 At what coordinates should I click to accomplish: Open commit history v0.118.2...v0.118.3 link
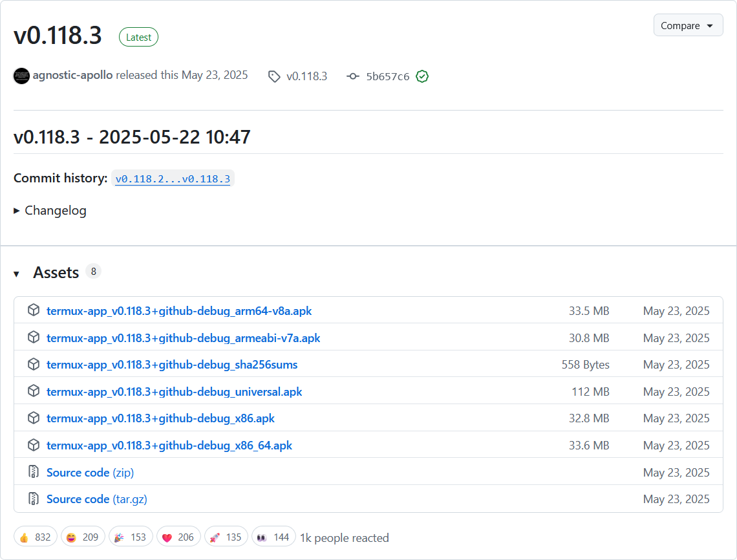173,178
